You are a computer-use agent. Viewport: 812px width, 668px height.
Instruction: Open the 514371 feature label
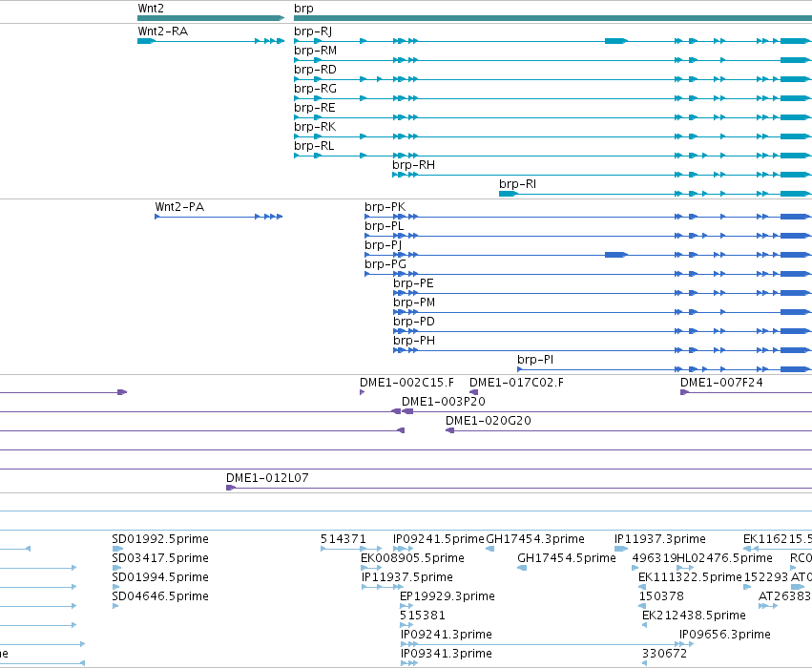click(343, 539)
